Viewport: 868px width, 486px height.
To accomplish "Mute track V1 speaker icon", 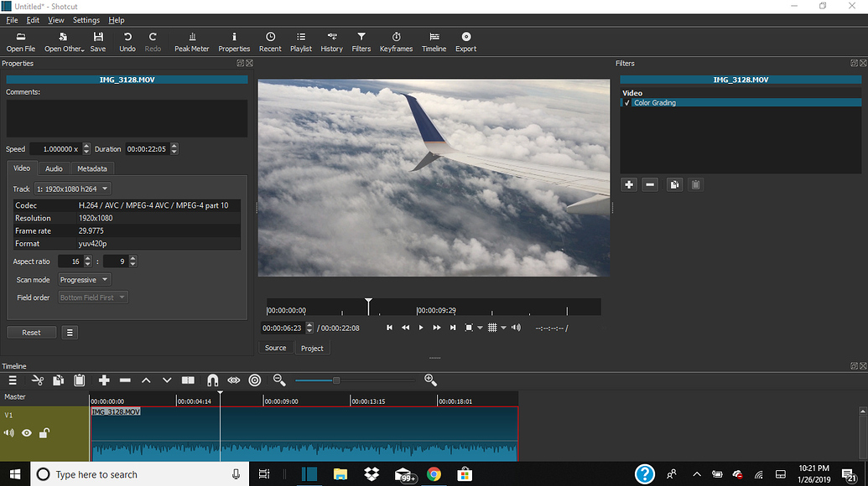I will pos(9,433).
